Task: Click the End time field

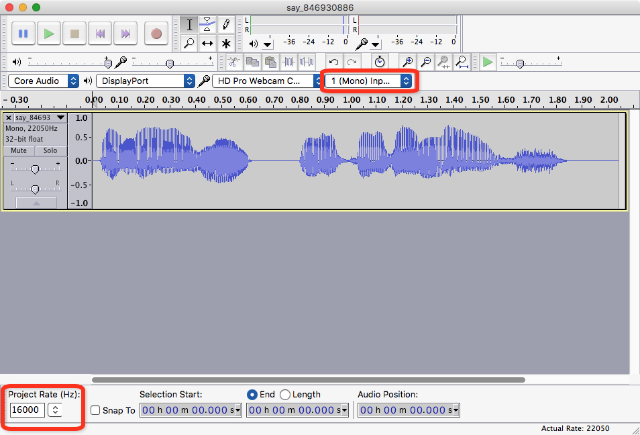Action: click(297, 410)
